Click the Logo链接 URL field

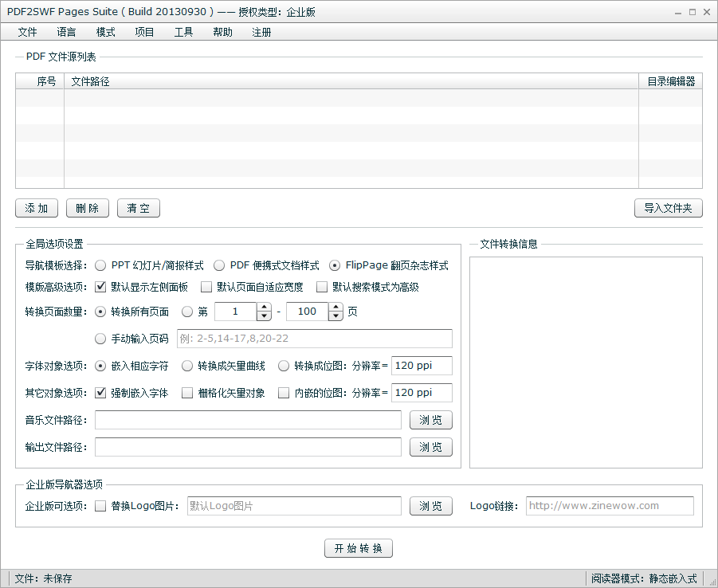610,506
